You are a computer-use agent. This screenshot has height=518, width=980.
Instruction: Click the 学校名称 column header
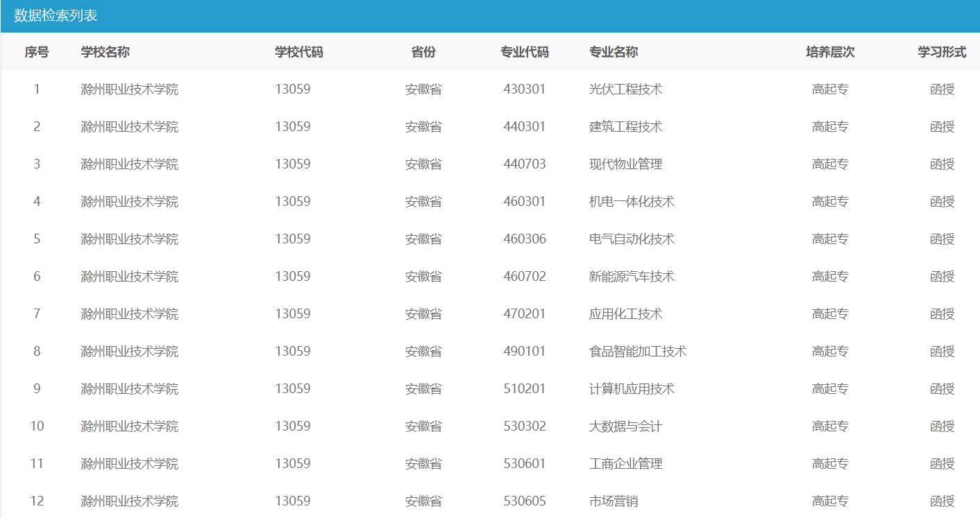[105, 52]
